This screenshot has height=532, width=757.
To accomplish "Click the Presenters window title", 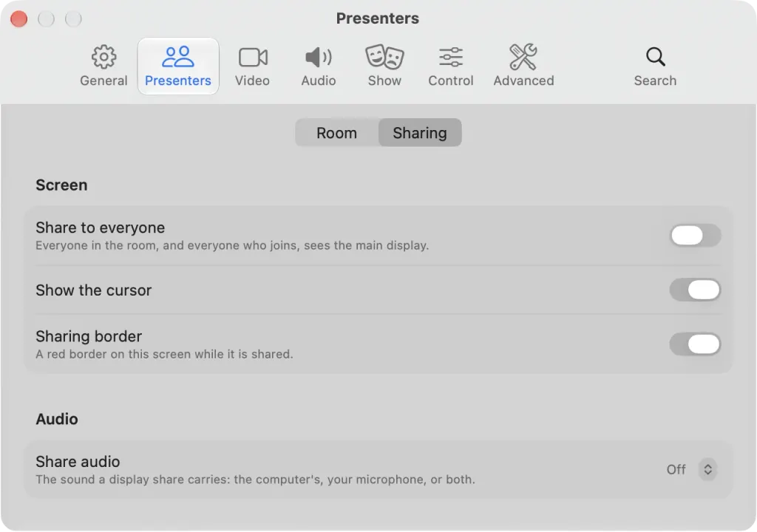I will (378, 18).
